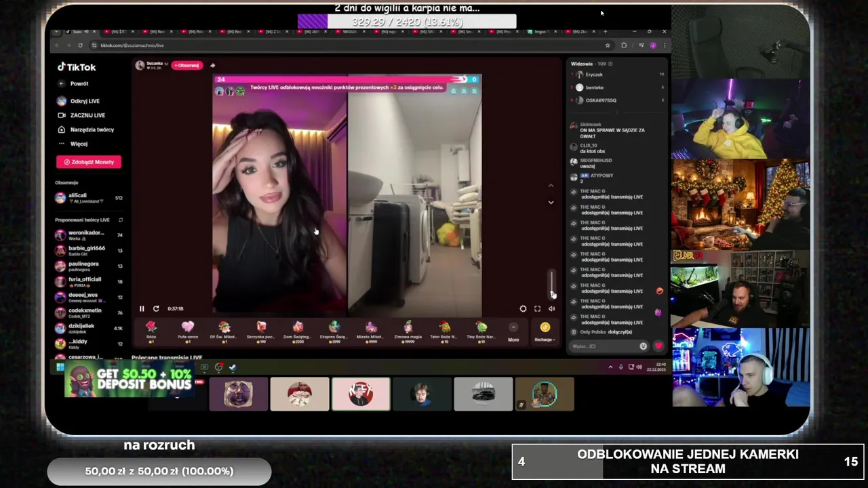
Task: Click the Obserwuj follow button
Action: [186, 65]
